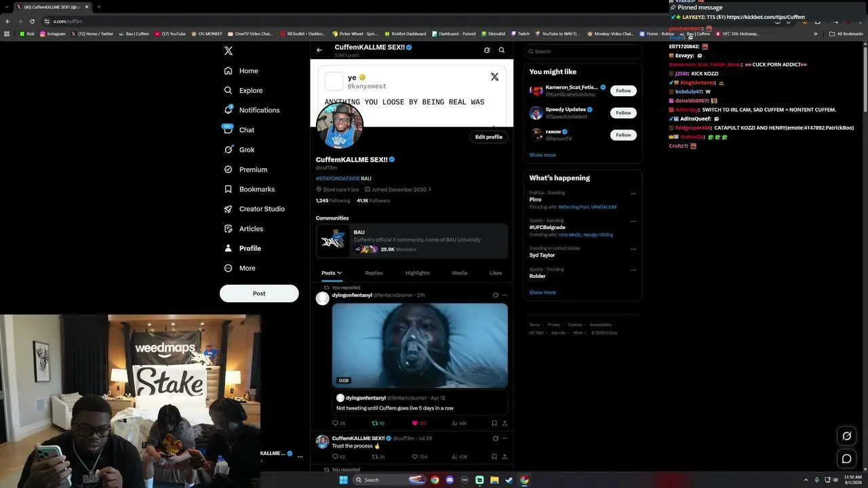The height and width of the screenshot is (488, 868).
Task: Show more under You might like
Action: [542, 155]
